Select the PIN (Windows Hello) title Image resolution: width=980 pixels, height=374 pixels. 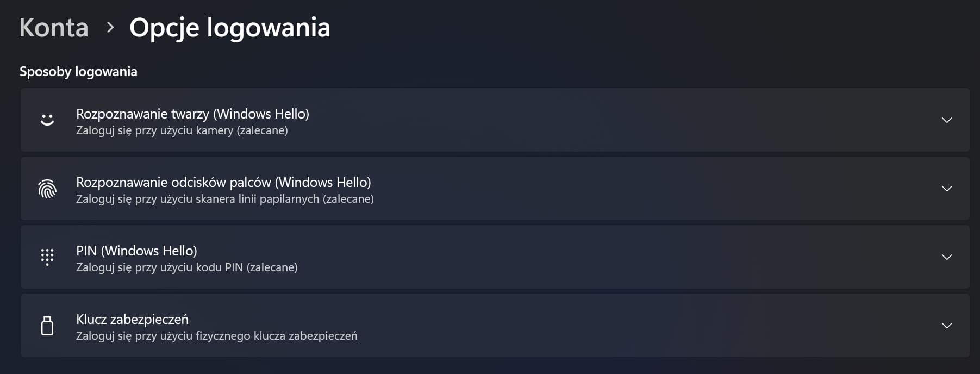[136, 251]
